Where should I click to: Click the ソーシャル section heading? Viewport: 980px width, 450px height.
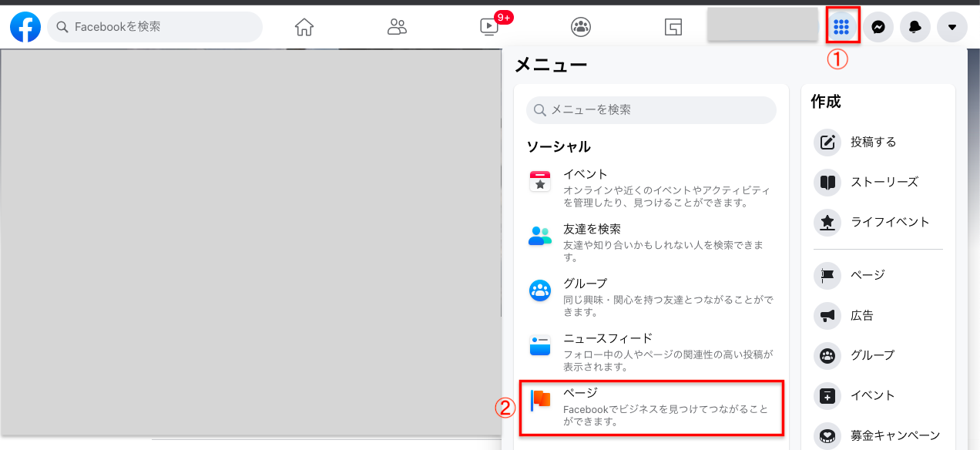[x=559, y=146]
